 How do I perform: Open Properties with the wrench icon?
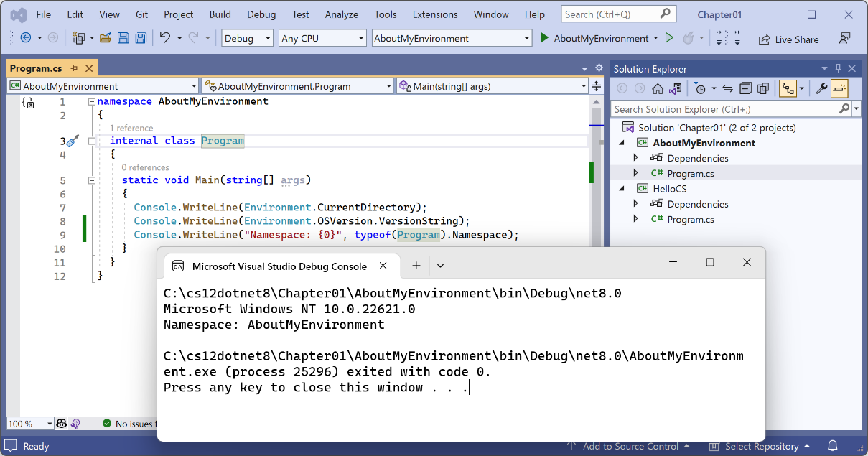(x=822, y=89)
